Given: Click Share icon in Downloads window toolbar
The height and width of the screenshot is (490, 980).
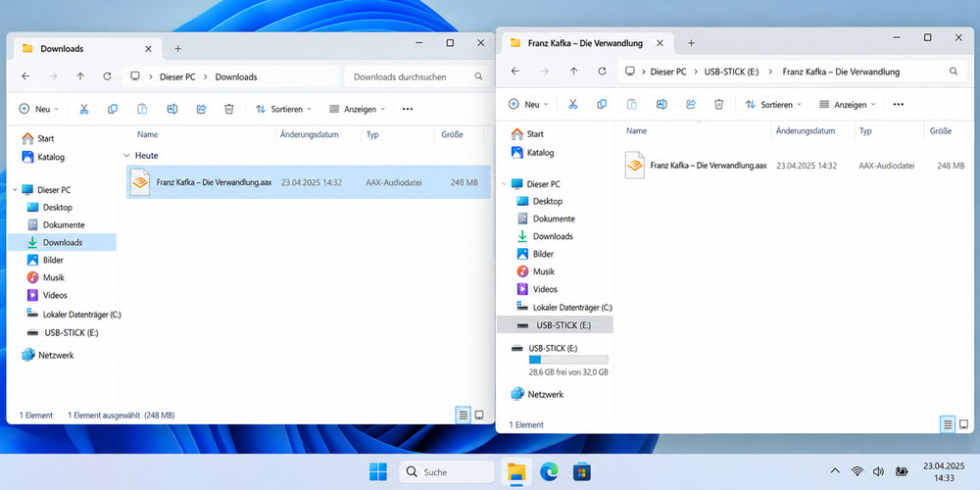Looking at the screenshot, I should (x=201, y=109).
